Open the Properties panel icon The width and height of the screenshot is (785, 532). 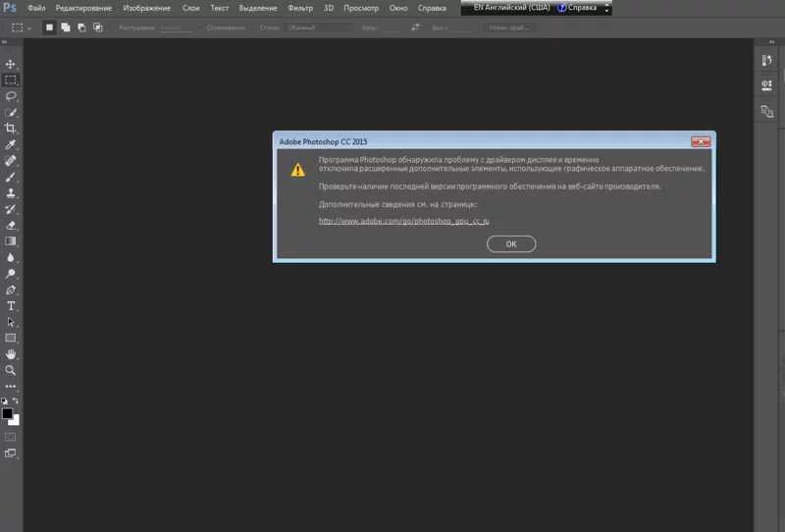pyautogui.click(x=766, y=85)
